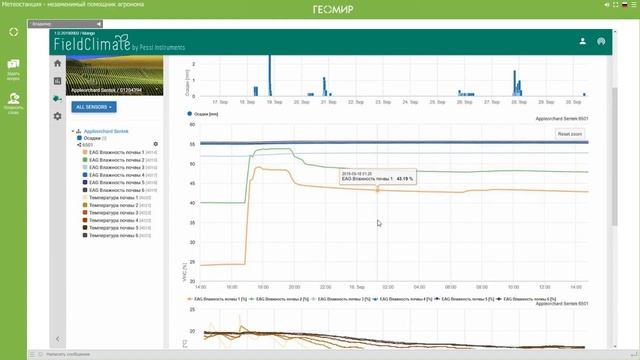This screenshot has width=640, height=360.
Task: Open the hamburger menu at top right
Action: (x=633, y=4)
